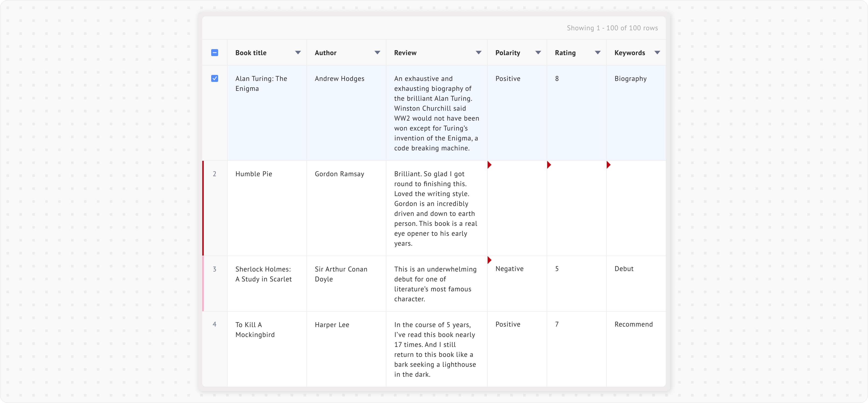Open Polarity column dropdown arrow
This screenshot has height=403, width=868.
click(x=538, y=53)
